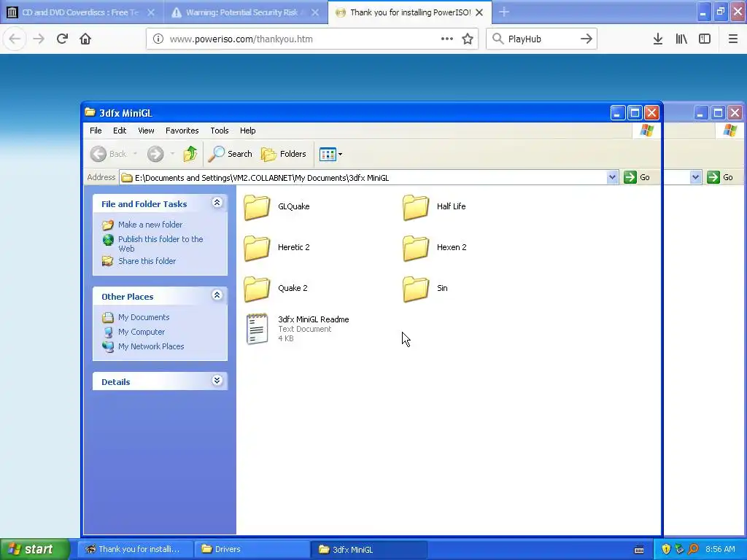Open the GLQuake folder

(276, 207)
